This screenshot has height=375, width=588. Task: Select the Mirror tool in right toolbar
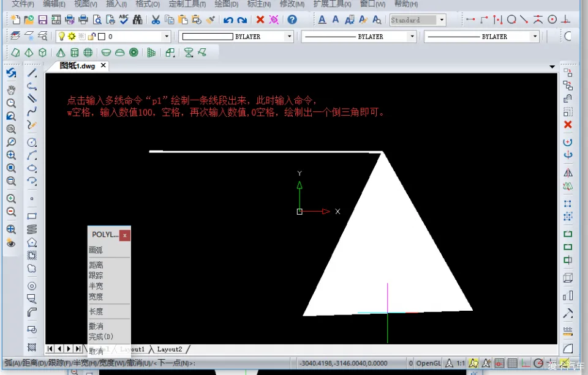click(x=568, y=173)
